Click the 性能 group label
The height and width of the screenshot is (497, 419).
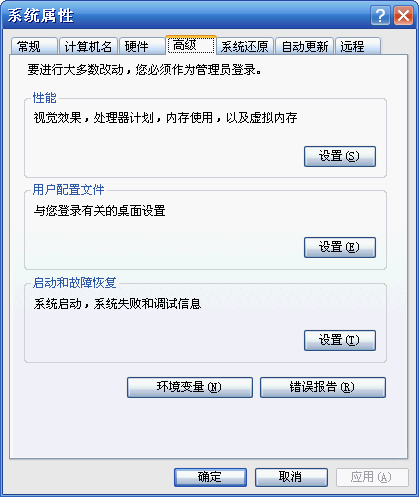pyautogui.click(x=45, y=98)
